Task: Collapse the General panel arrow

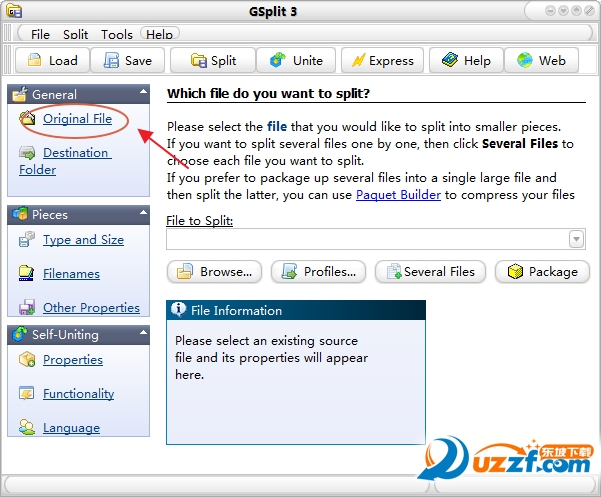Action: (143, 92)
